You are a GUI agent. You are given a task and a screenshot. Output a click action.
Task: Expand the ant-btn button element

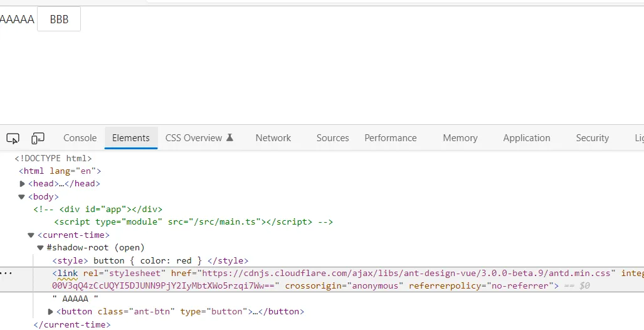tap(51, 312)
